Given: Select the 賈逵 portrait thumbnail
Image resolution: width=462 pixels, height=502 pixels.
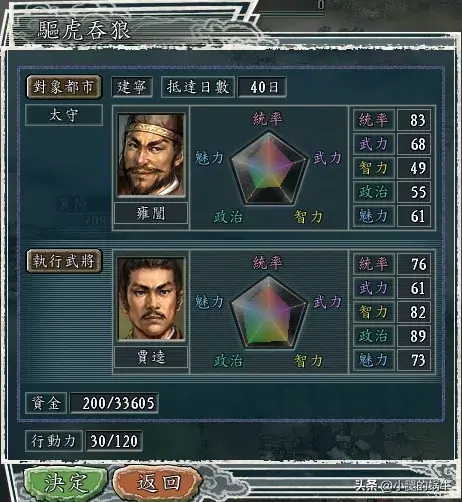Looking at the screenshot, I should coord(151,299).
